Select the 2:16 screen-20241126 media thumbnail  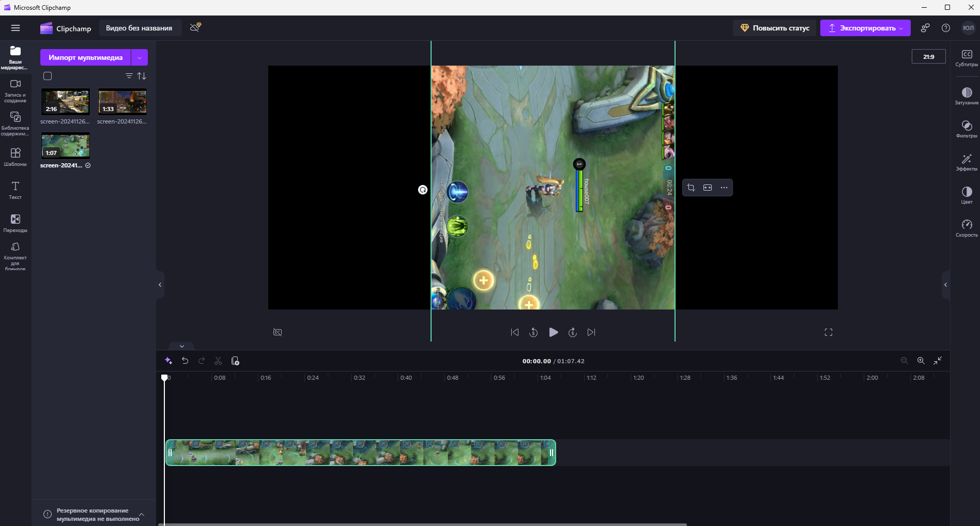coord(66,102)
